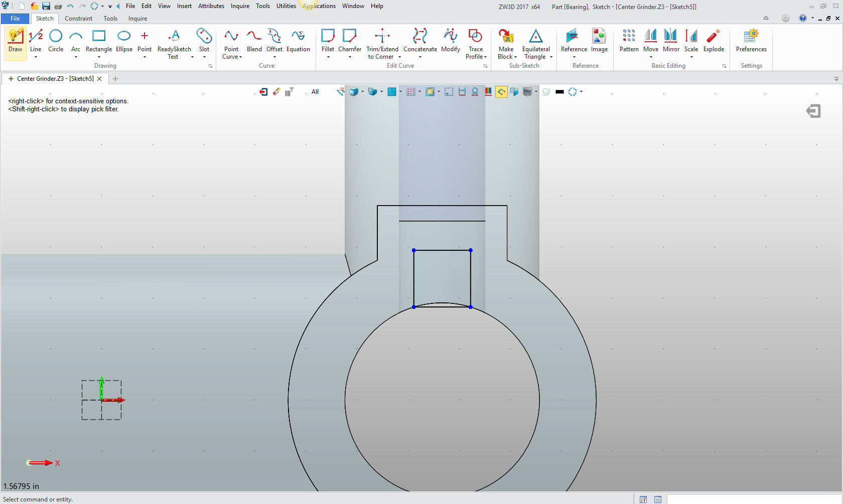
Task: Select the Chamfer tool
Action: [350, 40]
